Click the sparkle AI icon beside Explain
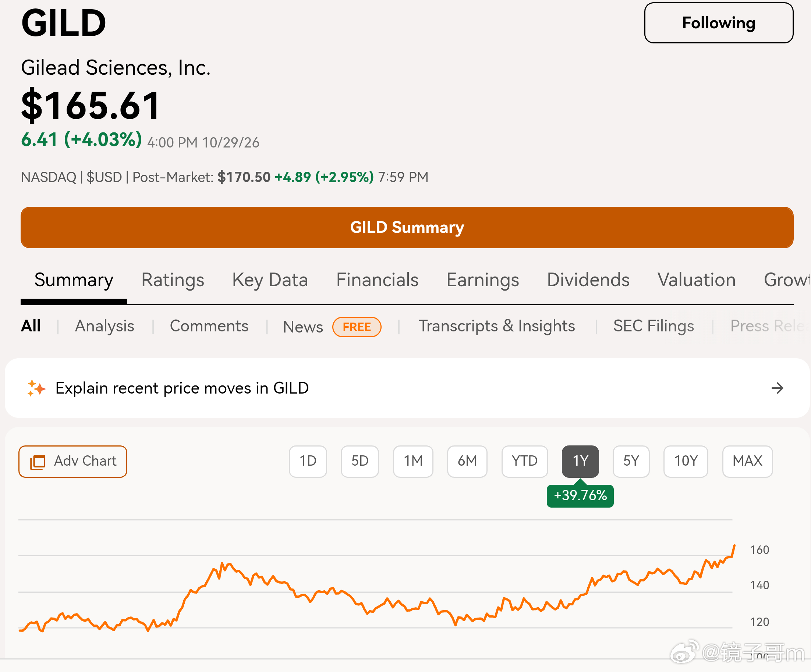Image resolution: width=811 pixels, height=672 pixels. (x=36, y=388)
